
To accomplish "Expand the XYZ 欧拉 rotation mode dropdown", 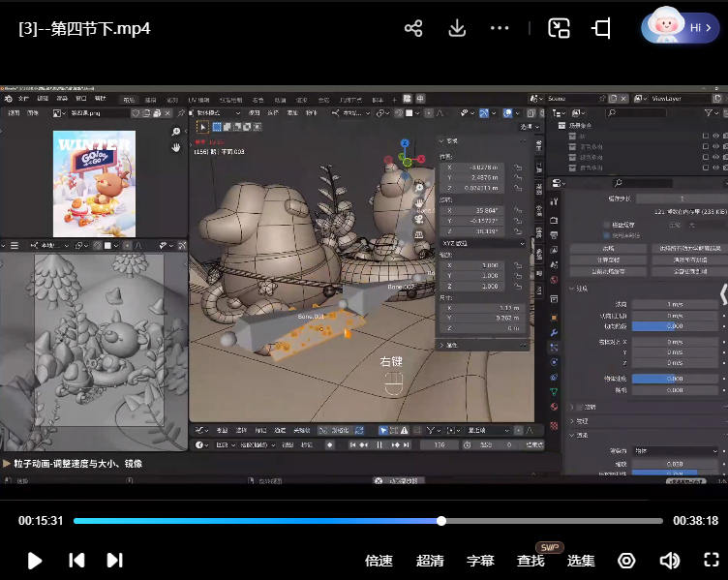I will pos(482,243).
